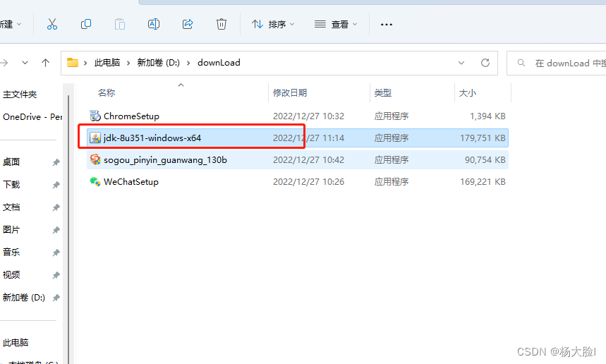Click the pin icon beside 桌面

(x=56, y=162)
